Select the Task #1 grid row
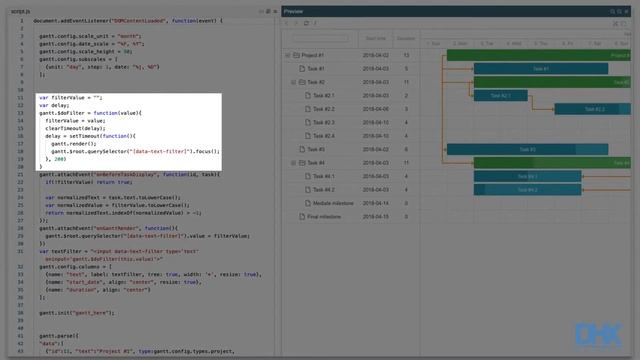Viewport: 640px width, 360px height. click(x=351, y=69)
